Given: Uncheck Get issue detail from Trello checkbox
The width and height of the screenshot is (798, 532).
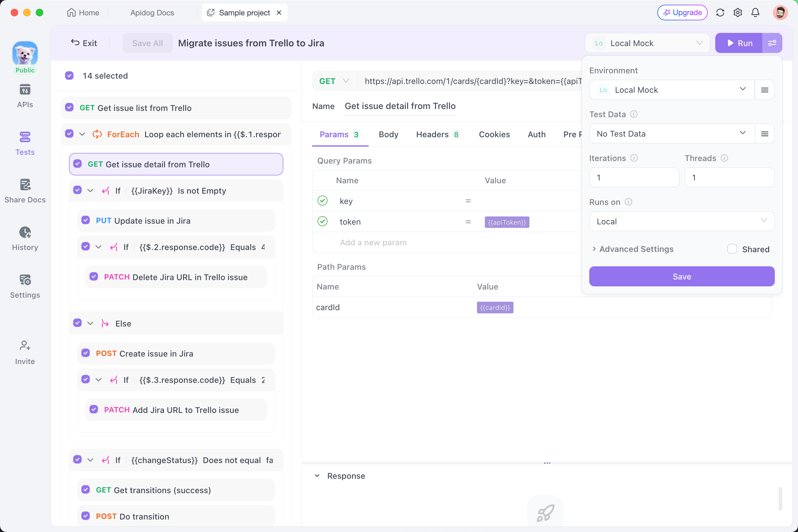Looking at the screenshot, I should coord(77,164).
